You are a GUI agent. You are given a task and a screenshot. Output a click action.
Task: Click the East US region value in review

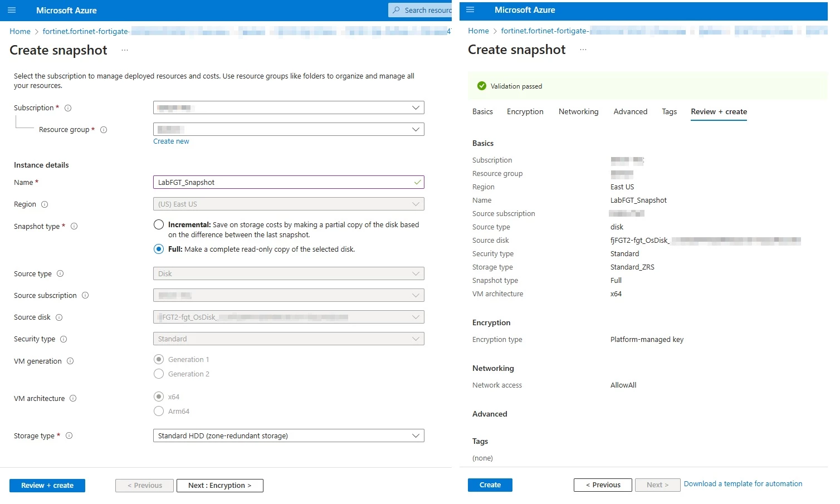(622, 187)
